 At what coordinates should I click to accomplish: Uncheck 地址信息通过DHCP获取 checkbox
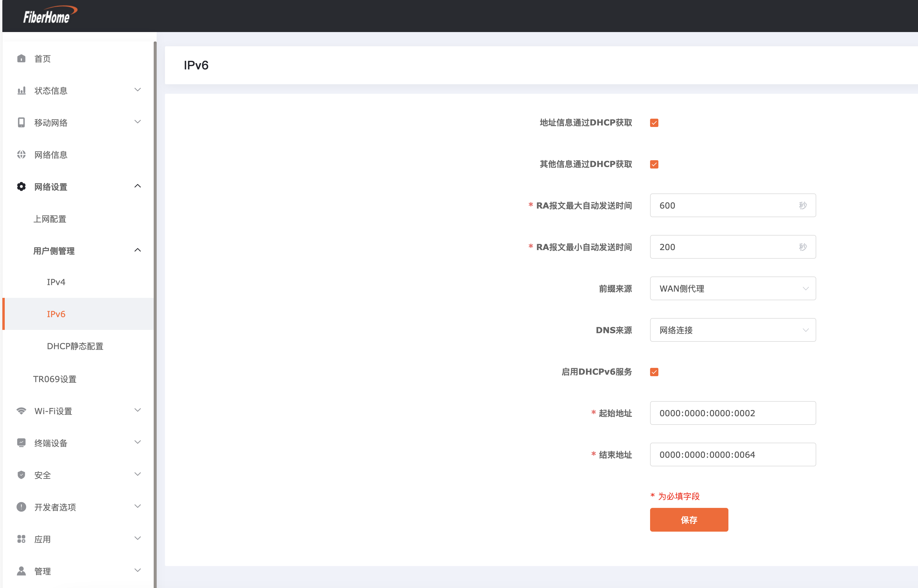click(x=654, y=123)
